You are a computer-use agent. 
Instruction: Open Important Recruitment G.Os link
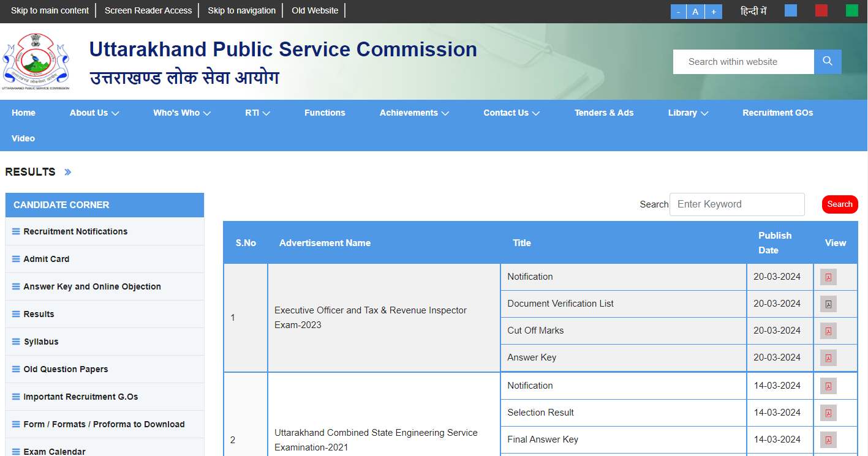[x=81, y=397]
